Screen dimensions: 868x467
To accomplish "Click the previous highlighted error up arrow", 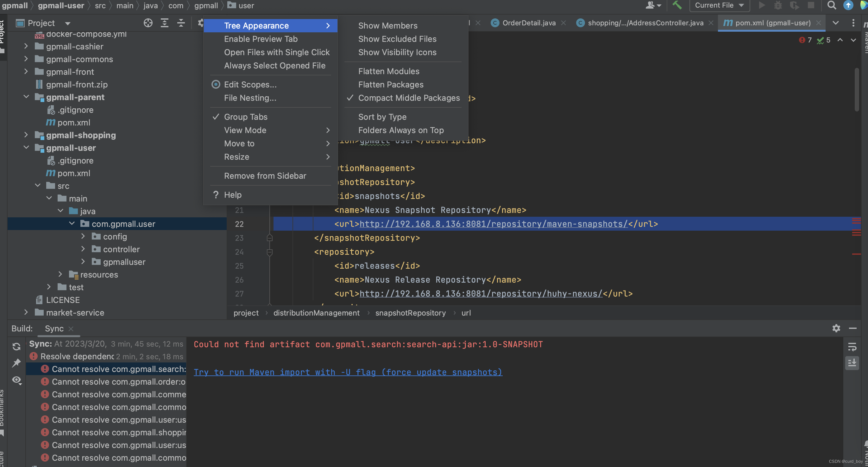I will [840, 40].
